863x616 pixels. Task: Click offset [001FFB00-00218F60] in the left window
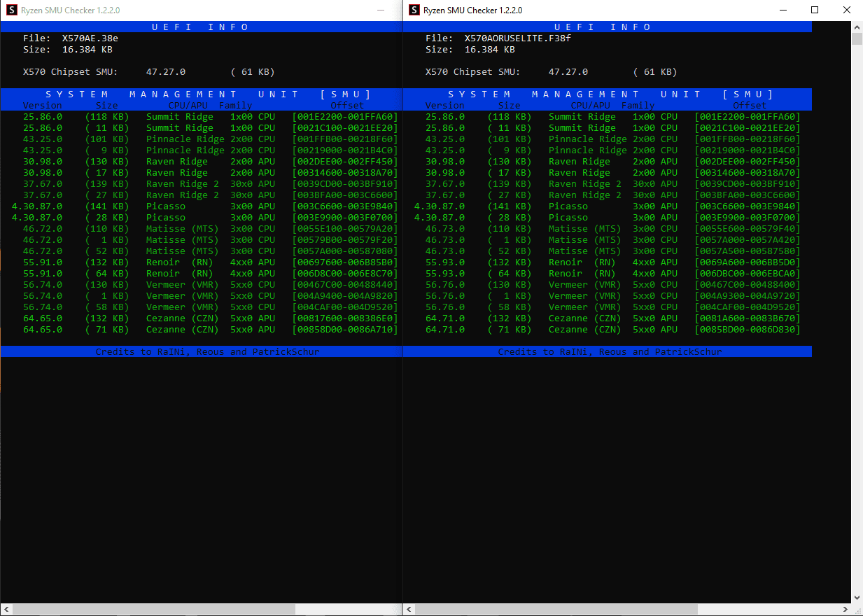[x=345, y=139]
